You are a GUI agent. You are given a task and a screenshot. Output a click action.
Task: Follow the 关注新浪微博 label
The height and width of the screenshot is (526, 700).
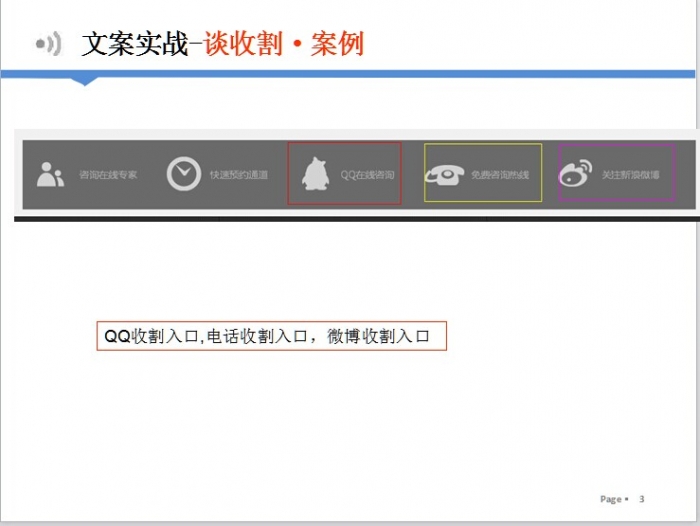[x=630, y=175]
